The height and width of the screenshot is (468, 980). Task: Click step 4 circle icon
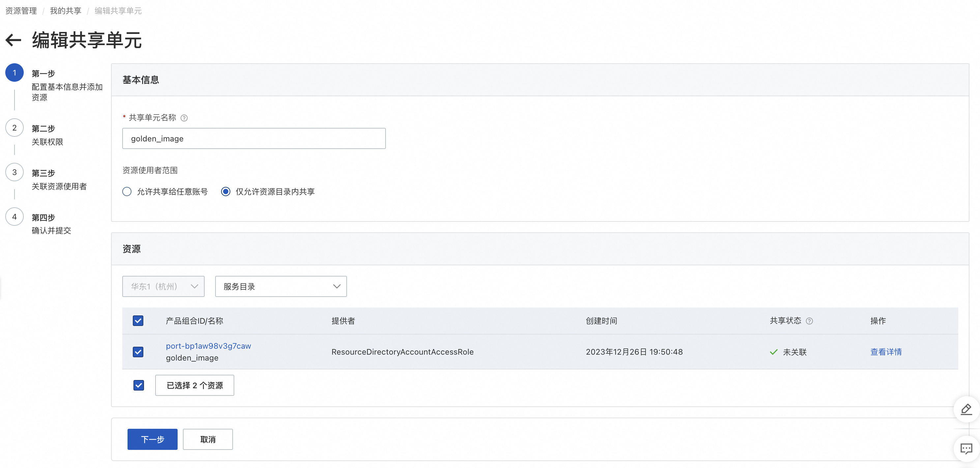point(14,217)
